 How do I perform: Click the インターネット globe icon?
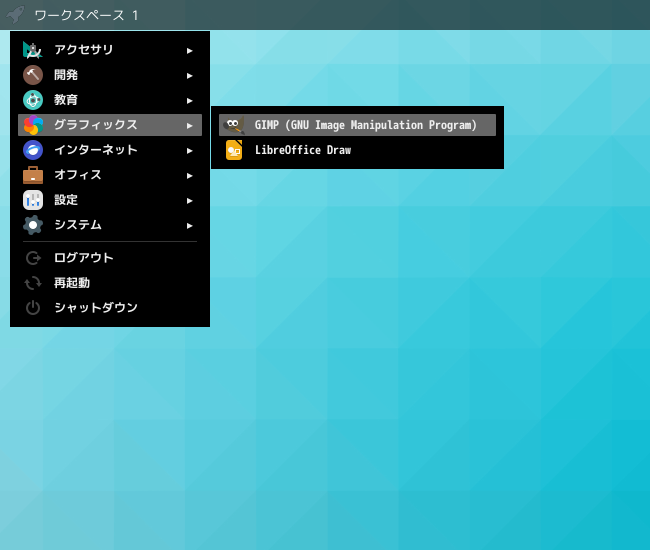coord(33,150)
